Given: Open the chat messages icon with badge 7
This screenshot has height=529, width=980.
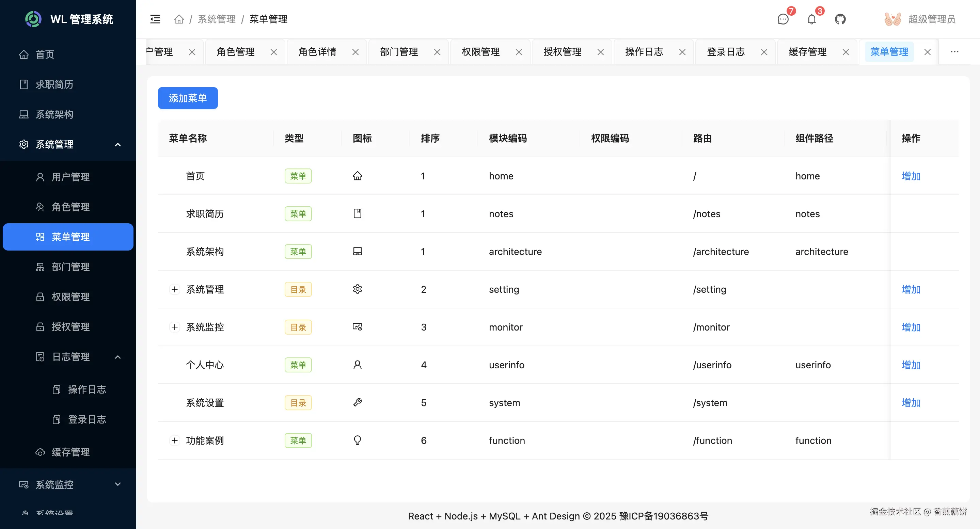Looking at the screenshot, I should tap(783, 19).
